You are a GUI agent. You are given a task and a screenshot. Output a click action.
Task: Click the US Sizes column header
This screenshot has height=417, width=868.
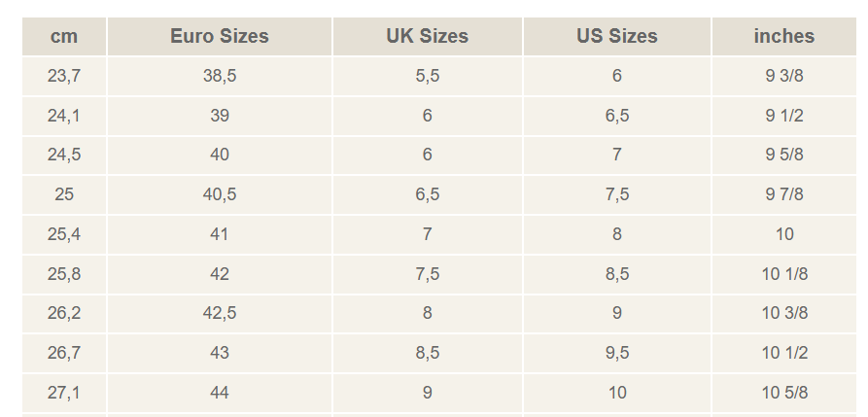pyautogui.click(x=617, y=37)
